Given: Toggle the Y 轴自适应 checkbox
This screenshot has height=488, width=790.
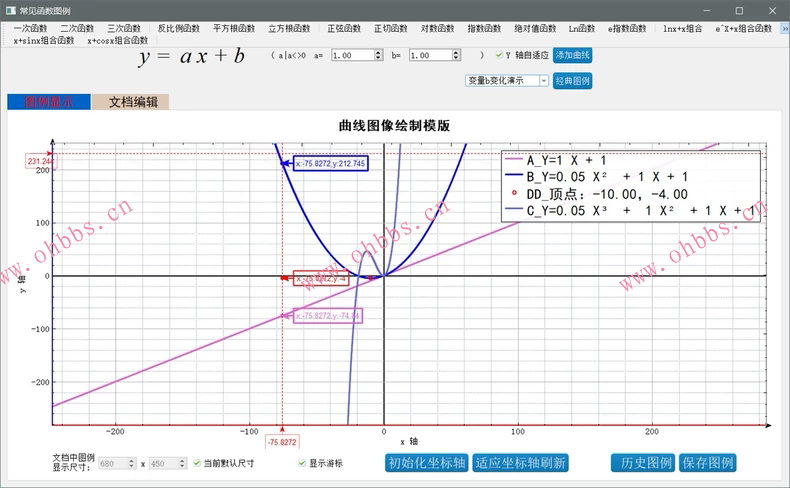Looking at the screenshot, I should point(499,56).
